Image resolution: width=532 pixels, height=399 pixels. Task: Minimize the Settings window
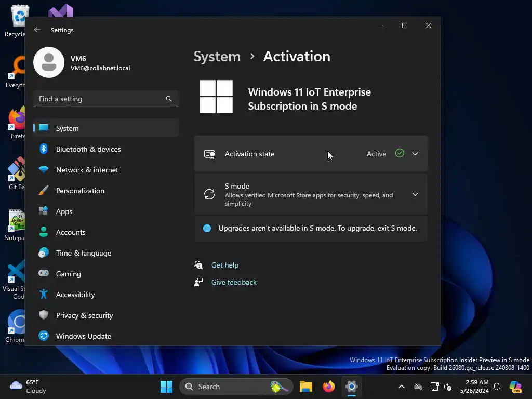381,25
